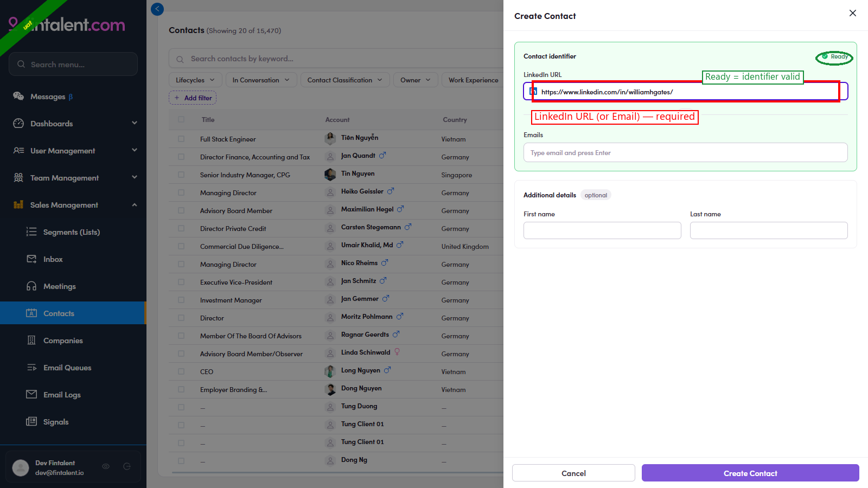Open Segments (Lists) page

tap(72, 232)
